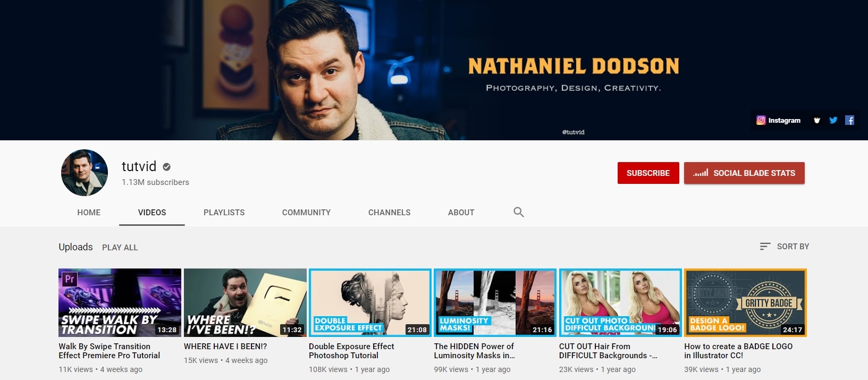This screenshot has width=868, height=380.
Task: Switch to the Home tab
Action: (x=89, y=212)
